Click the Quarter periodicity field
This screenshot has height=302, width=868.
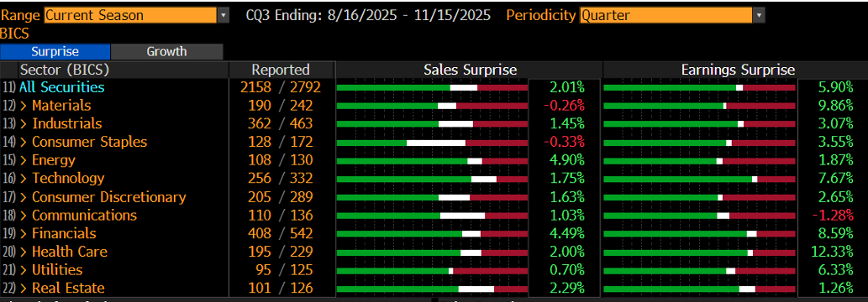tap(666, 15)
